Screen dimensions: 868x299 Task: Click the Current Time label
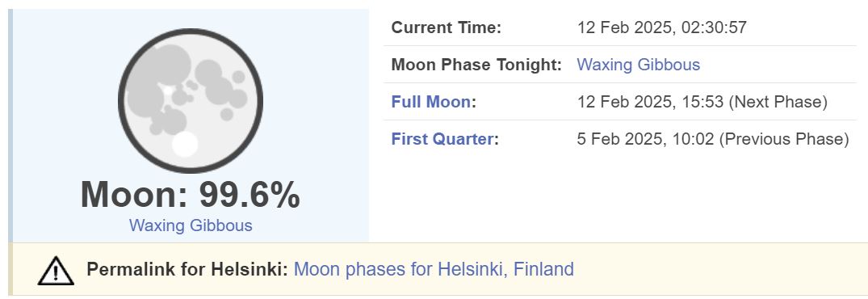pyautogui.click(x=447, y=27)
